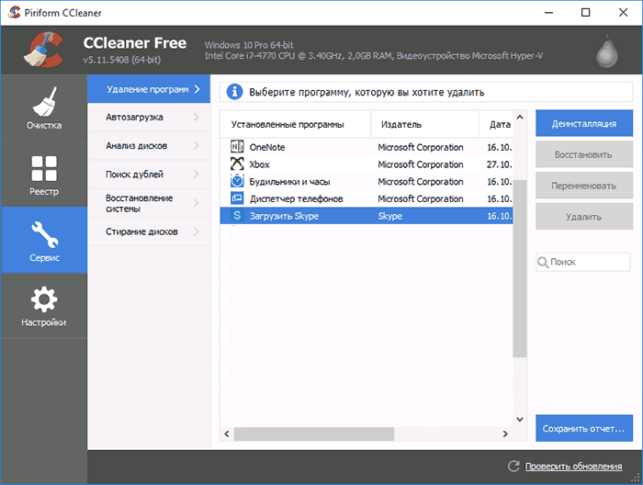Follow the Проверить обновления link
The height and width of the screenshot is (485, 643).
573,466
